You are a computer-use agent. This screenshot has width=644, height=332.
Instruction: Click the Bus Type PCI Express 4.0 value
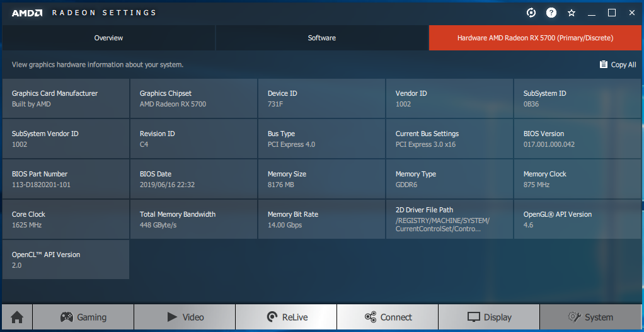[x=292, y=144]
